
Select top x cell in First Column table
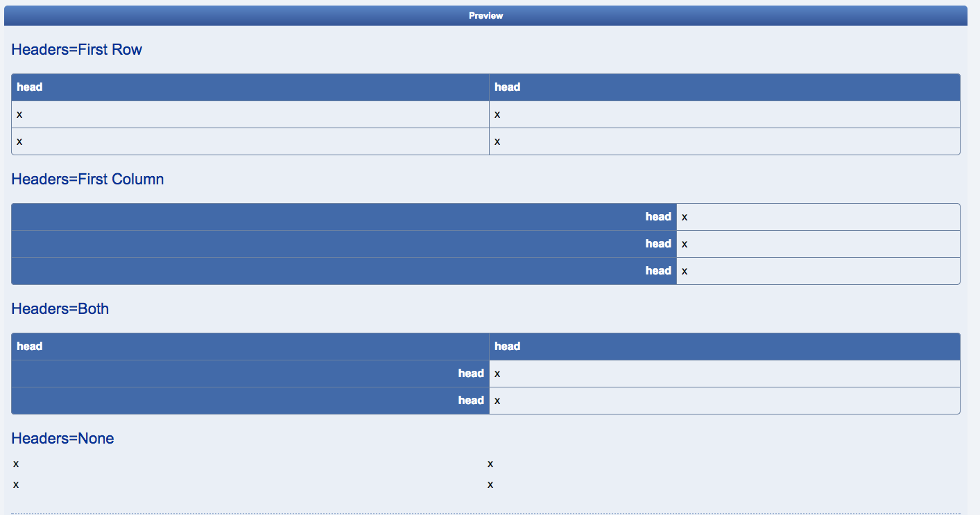coord(818,217)
